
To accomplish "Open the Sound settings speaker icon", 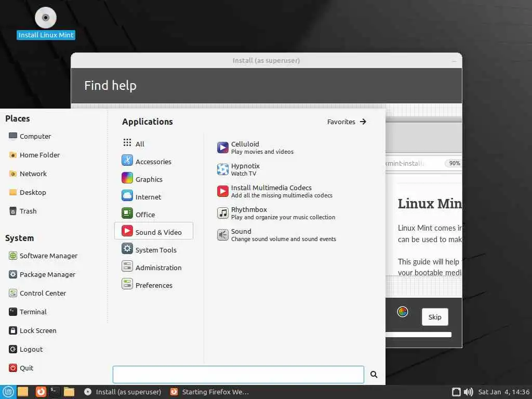I will coord(222,235).
